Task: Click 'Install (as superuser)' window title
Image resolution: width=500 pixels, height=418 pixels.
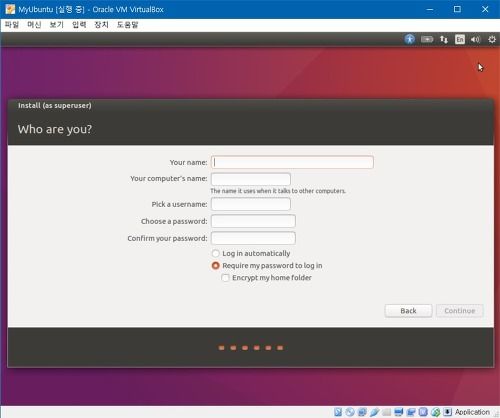Action: pos(55,105)
